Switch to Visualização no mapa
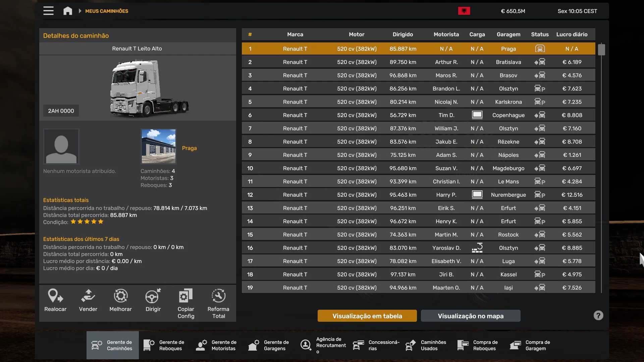Screen dimensions: 644x362 pos(470,316)
